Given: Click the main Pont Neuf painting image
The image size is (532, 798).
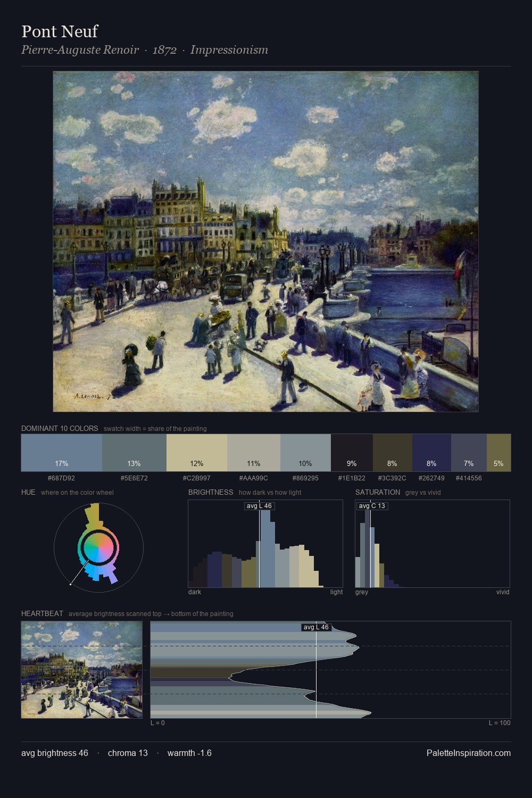Looking at the screenshot, I should [x=265, y=242].
